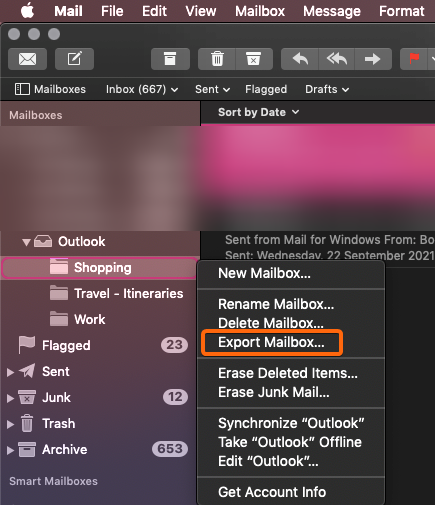Select Rename Mailbox… in context menu

coord(276,304)
